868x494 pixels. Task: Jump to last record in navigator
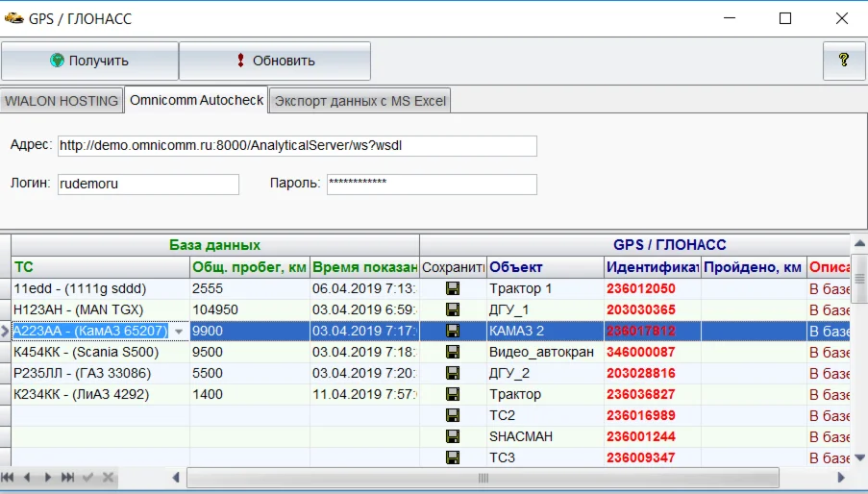click(67, 477)
